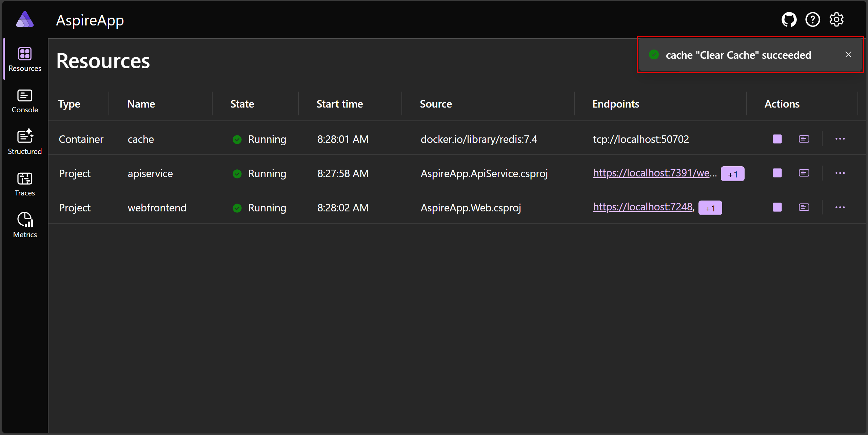868x435 pixels.
Task: Open the GitHub repository link
Action: click(x=789, y=19)
